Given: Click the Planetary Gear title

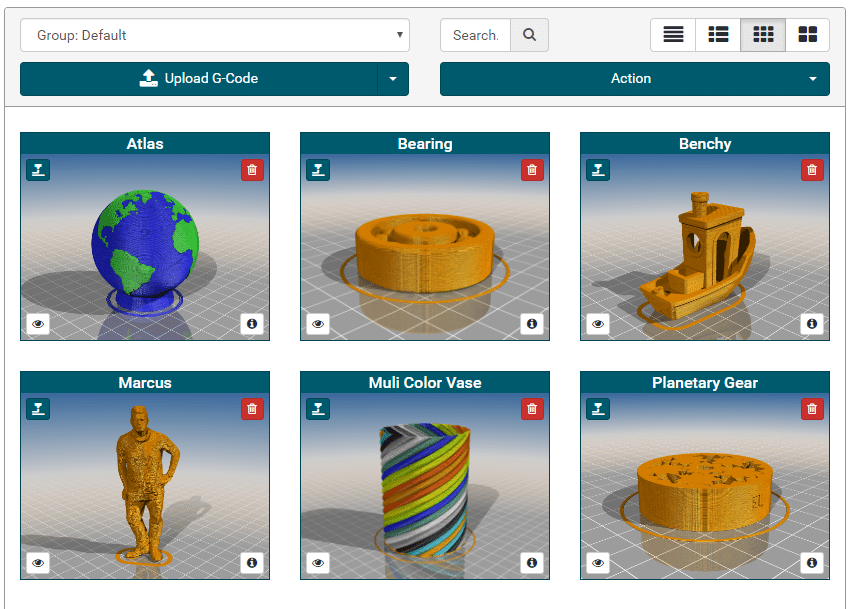Looking at the screenshot, I should pos(705,382).
